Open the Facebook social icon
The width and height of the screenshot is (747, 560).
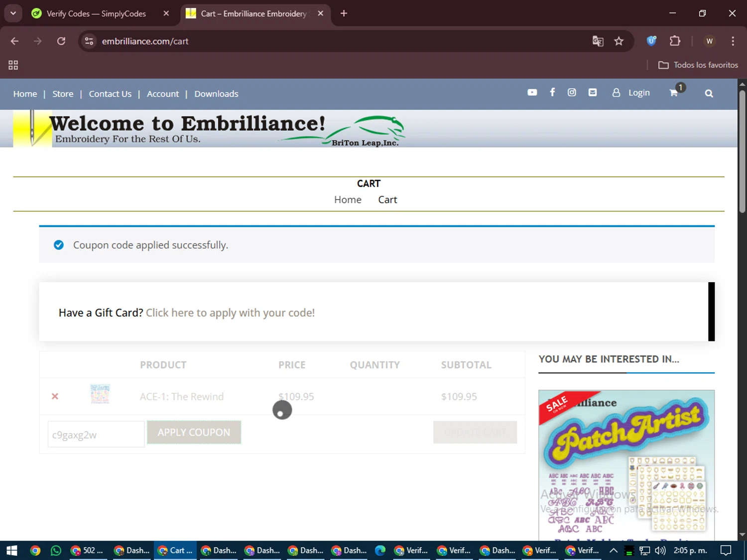pyautogui.click(x=552, y=92)
